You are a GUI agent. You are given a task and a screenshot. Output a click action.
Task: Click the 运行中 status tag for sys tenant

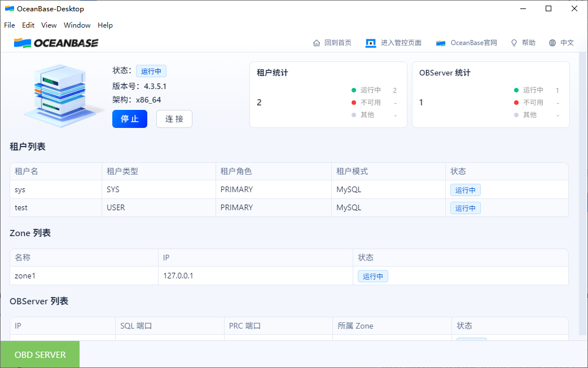[x=465, y=190]
